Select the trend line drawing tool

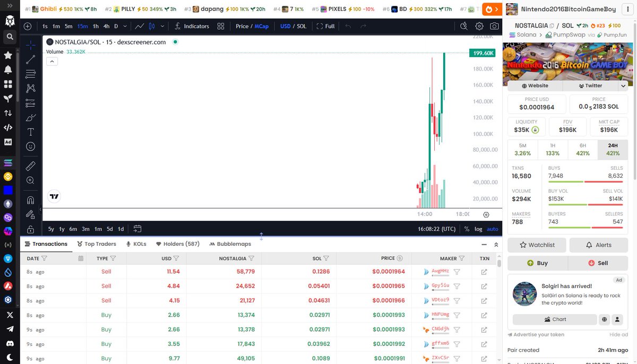click(31, 59)
